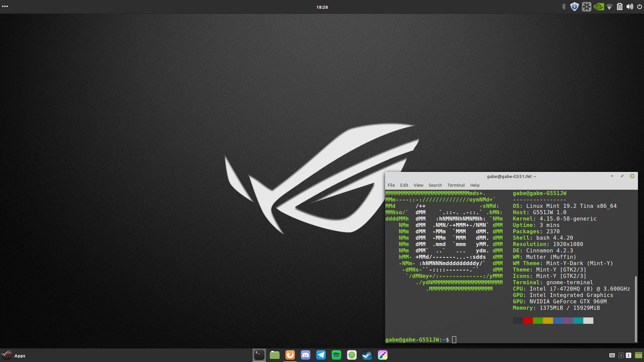Screen dimensions: 644x362
Task: Launch Discord from the panel
Action: tap(306, 355)
